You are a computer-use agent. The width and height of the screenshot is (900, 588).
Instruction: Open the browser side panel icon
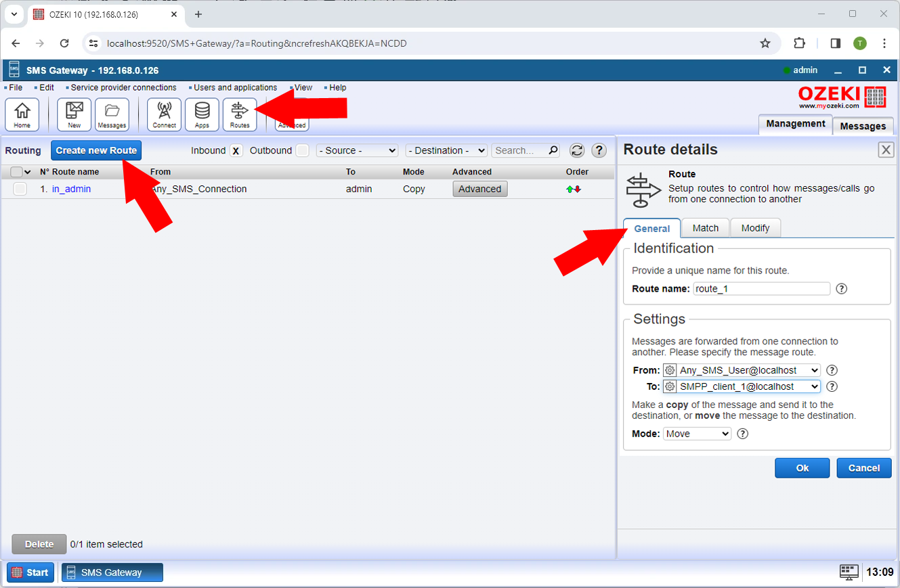pos(835,43)
